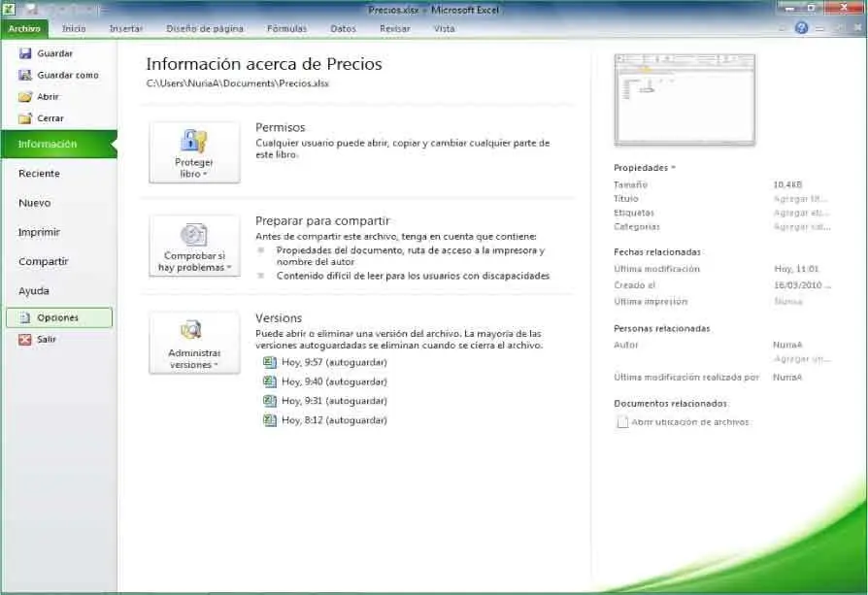Click the Última modificación value Hoy, 11:01
The height and width of the screenshot is (595, 868).
796,269
